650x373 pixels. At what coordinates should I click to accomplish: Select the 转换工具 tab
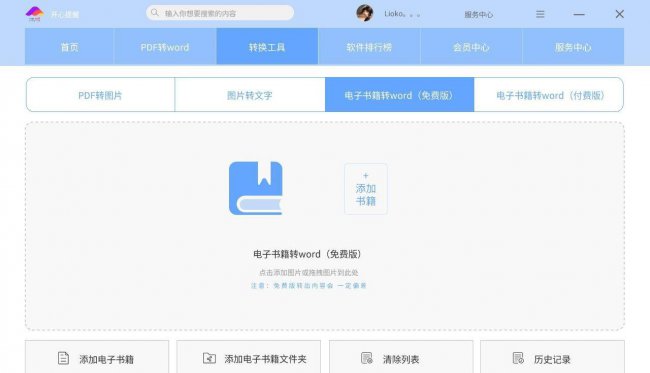click(x=267, y=46)
